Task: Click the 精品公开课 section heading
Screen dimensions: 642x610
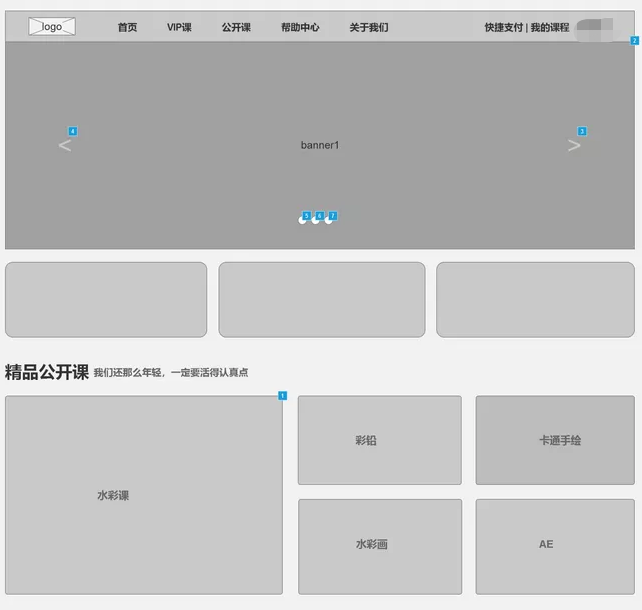Action: 47,372
